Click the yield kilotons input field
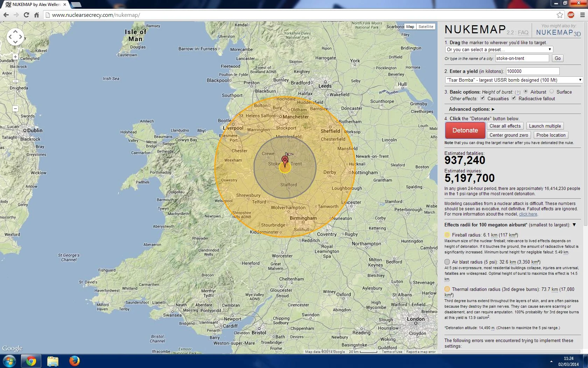The height and width of the screenshot is (368, 588). [532, 71]
